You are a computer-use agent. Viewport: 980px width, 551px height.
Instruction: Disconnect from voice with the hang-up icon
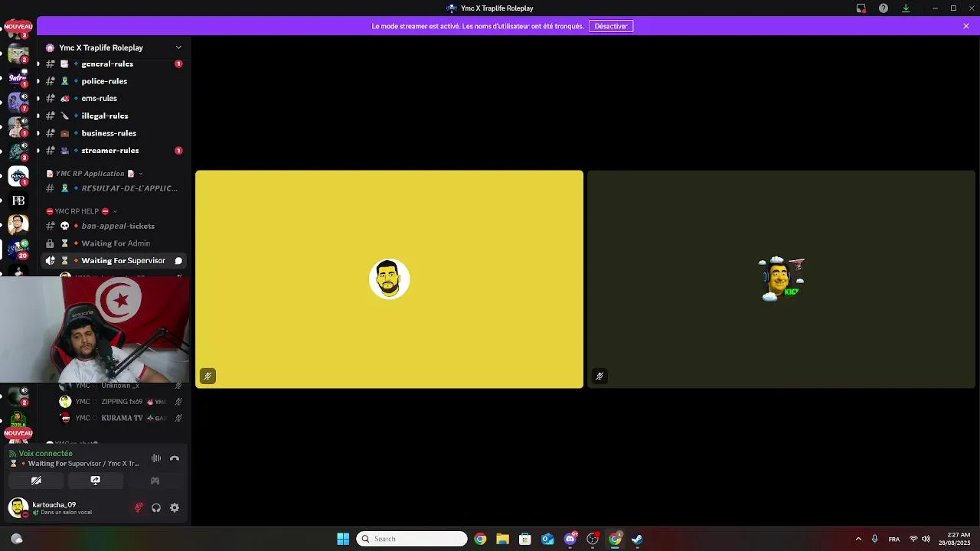(175, 458)
